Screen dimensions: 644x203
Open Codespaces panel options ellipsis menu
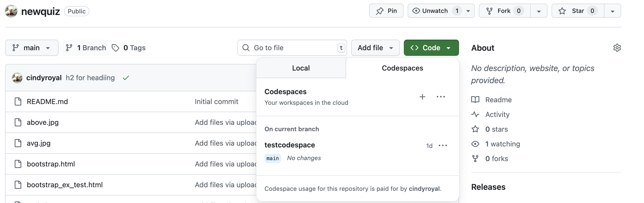pos(441,97)
